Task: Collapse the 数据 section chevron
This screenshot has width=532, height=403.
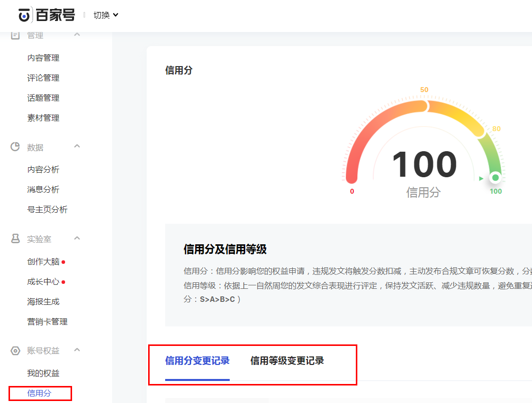Action: click(77, 146)
